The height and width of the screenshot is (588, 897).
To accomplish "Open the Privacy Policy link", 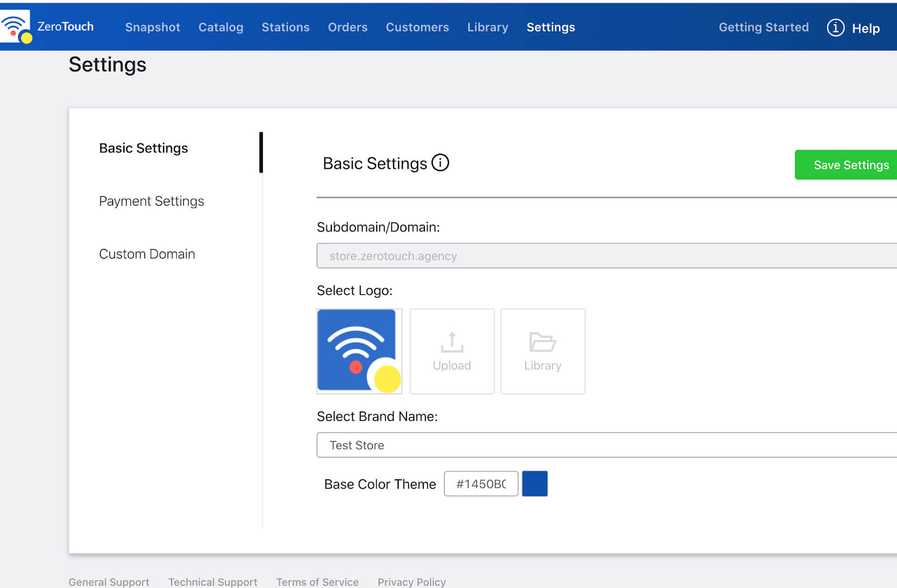I will [x=411, y=582].
